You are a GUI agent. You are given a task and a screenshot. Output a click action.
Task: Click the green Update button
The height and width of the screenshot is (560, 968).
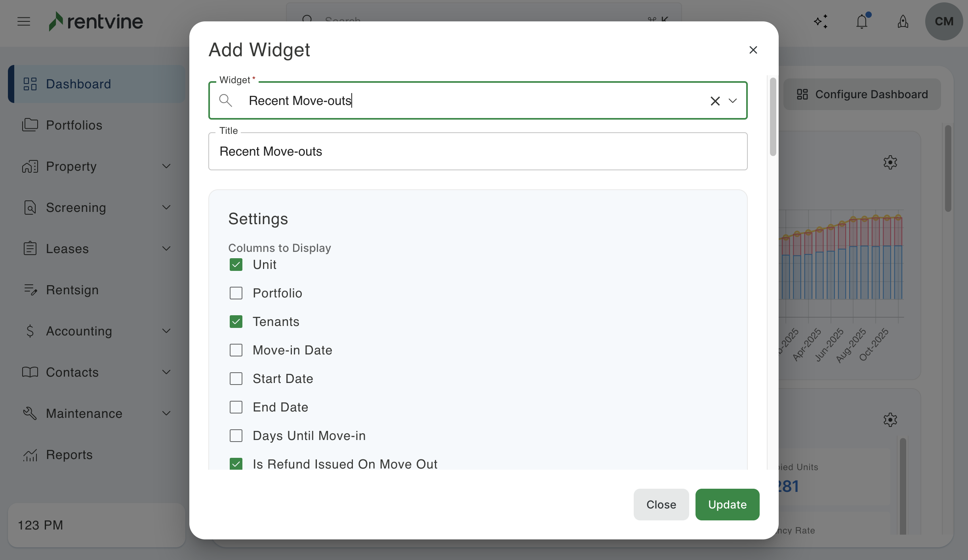coord(727,505)
